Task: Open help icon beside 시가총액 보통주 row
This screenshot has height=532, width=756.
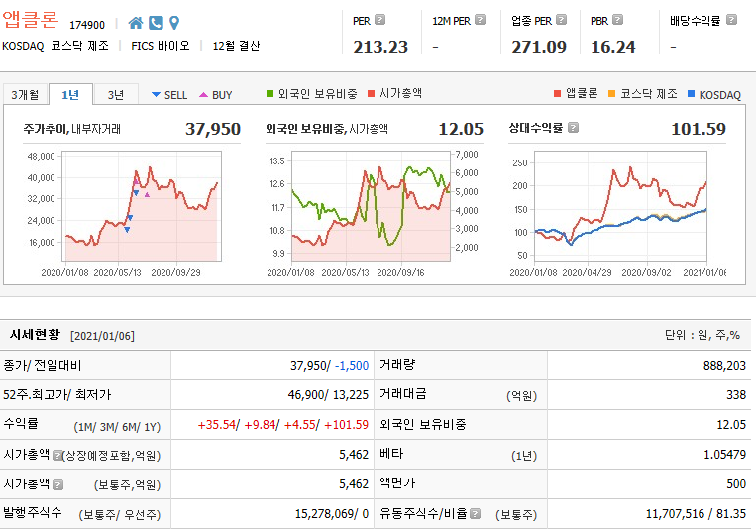Action: [57, 484]
